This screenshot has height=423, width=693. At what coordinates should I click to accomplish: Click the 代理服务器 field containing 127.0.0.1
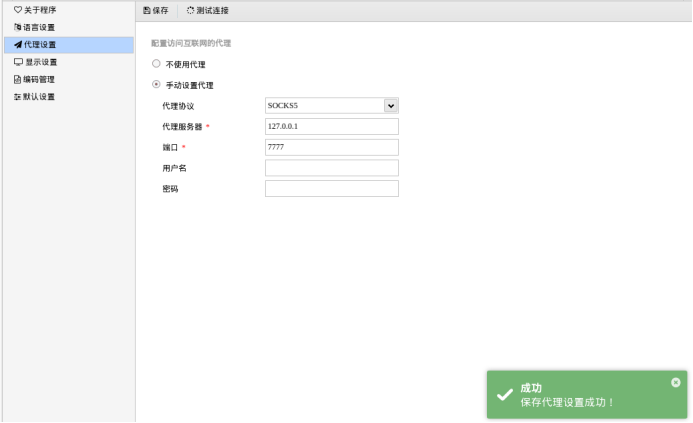[x=331, y=126]
